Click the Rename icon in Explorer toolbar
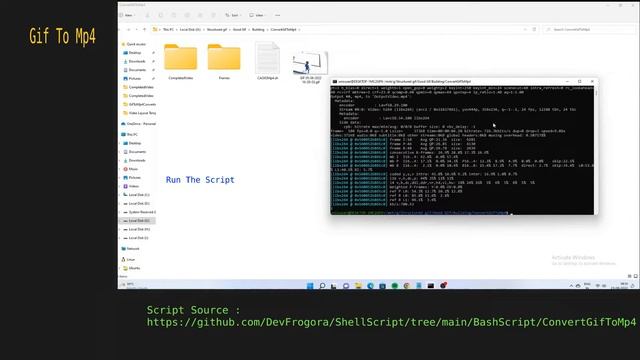This screenshot has width=640, height=360. [187, 15]
